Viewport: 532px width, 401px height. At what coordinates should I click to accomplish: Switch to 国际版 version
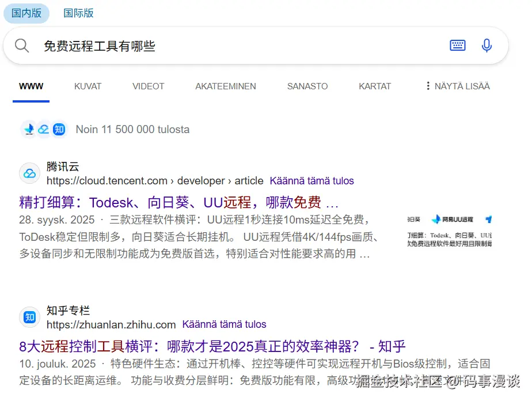click(78, 13)
